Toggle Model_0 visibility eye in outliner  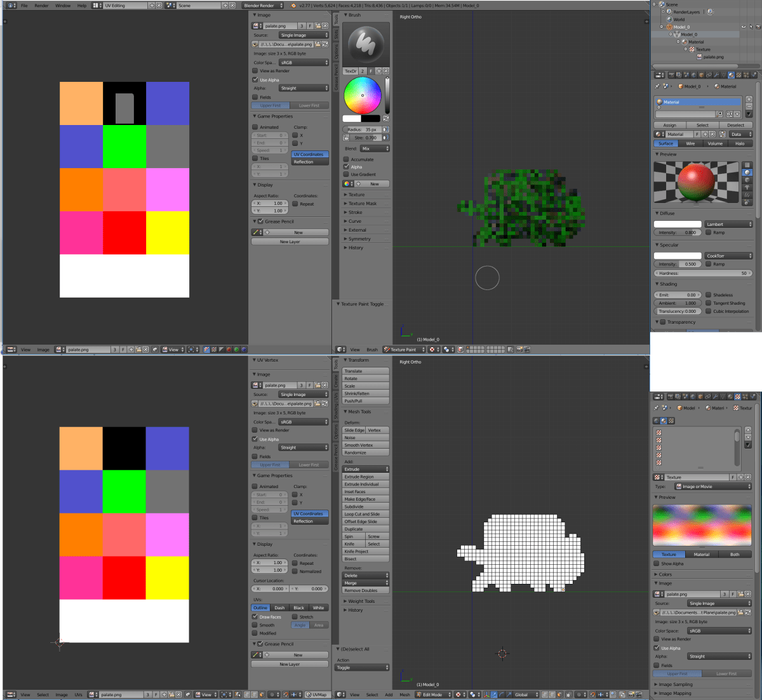click(x=744, y=27)
